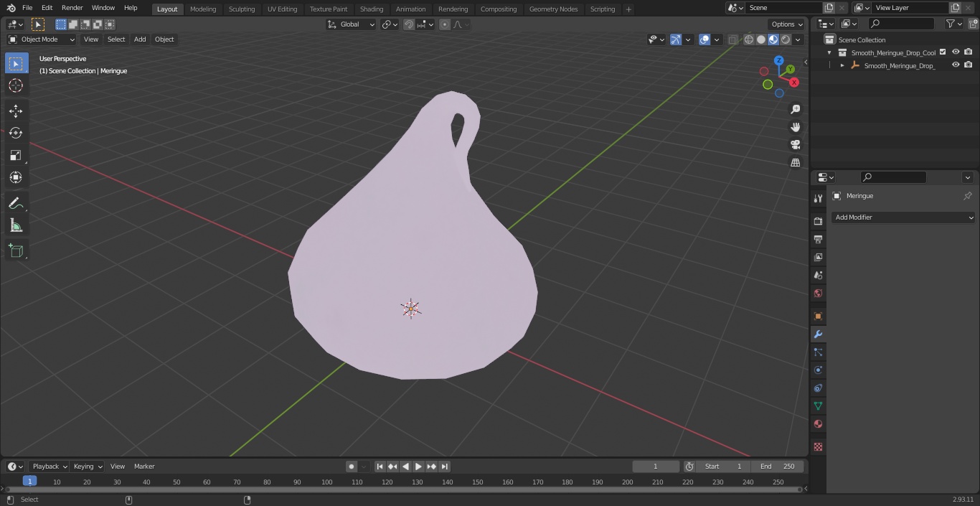Click the viewport pan hand icon
Screen dimensions: 980x506
click(795, 127)
